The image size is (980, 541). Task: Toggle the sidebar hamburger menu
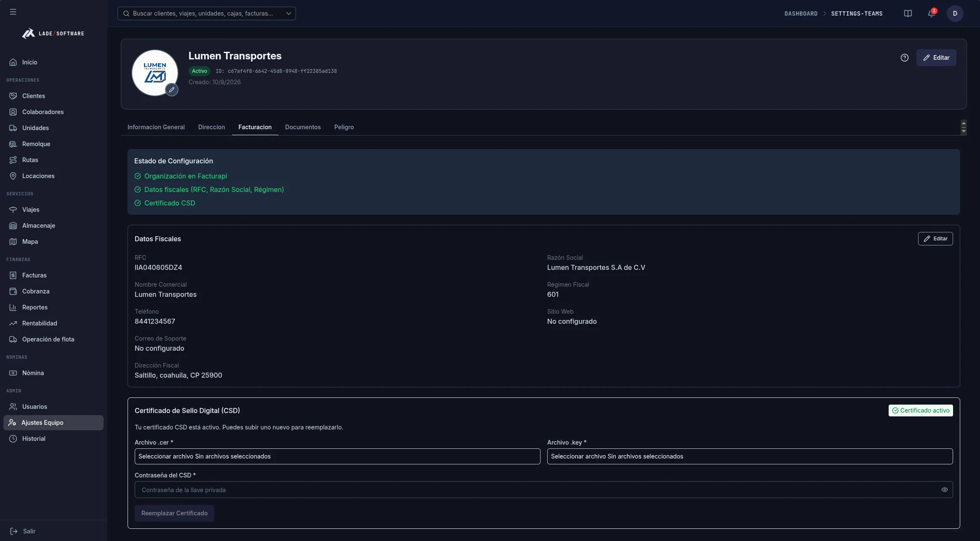13,12
